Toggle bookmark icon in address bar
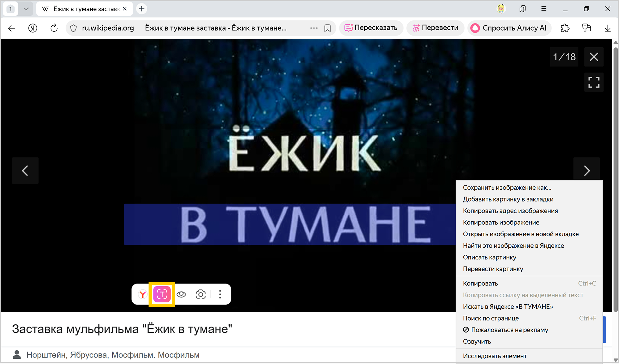This screenshot has height=364, width=619. [x=327, y=28]
